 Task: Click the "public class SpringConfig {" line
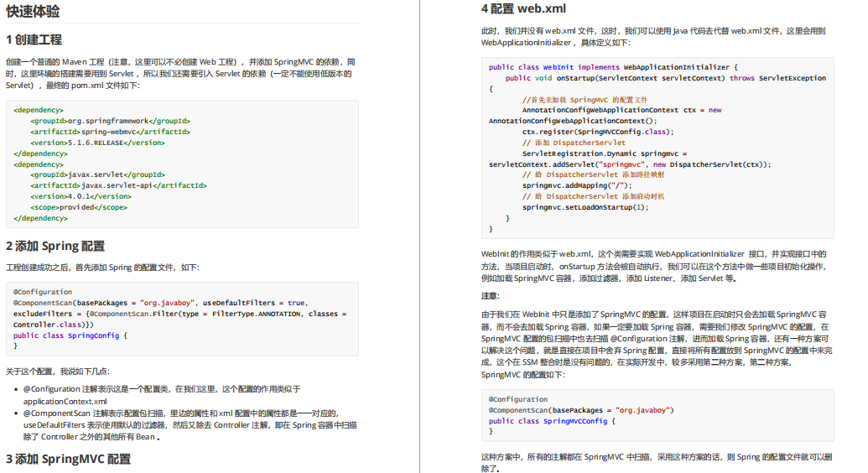[70, 335]
